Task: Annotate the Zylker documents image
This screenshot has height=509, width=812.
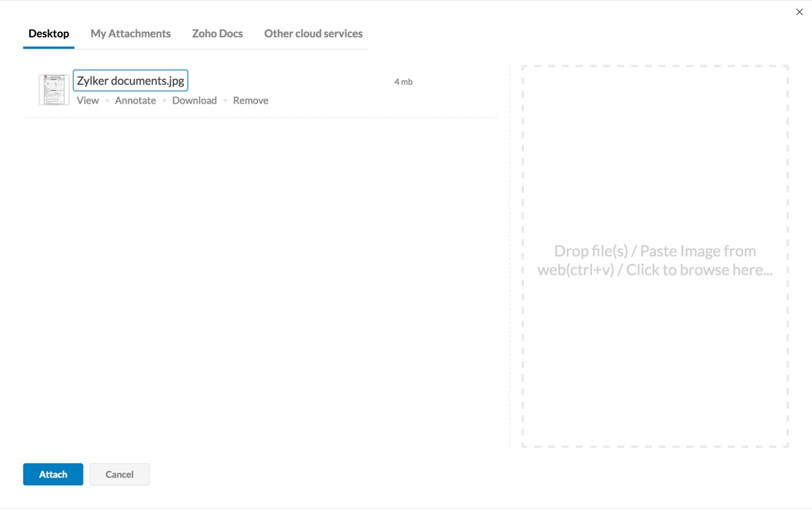Action: pos(135,100)
